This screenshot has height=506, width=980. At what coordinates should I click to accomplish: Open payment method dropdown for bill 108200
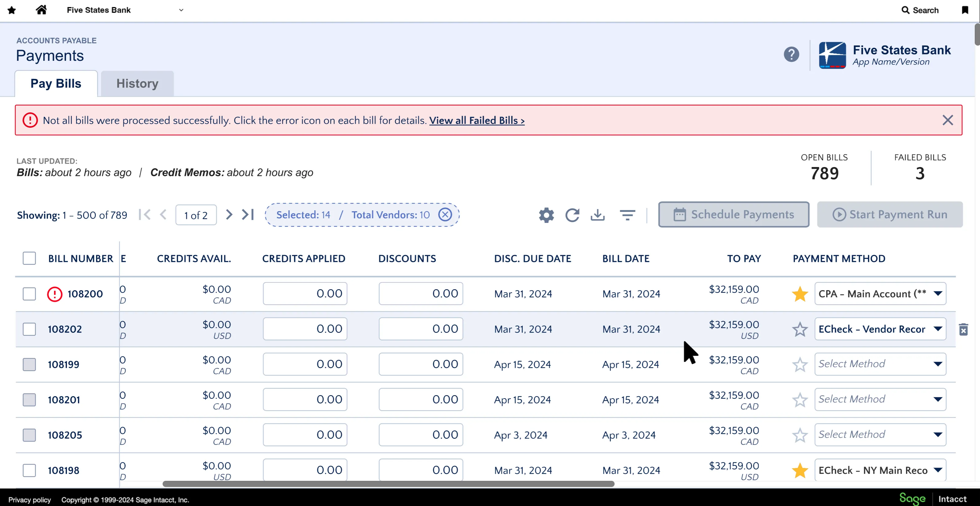click(880, 294)
